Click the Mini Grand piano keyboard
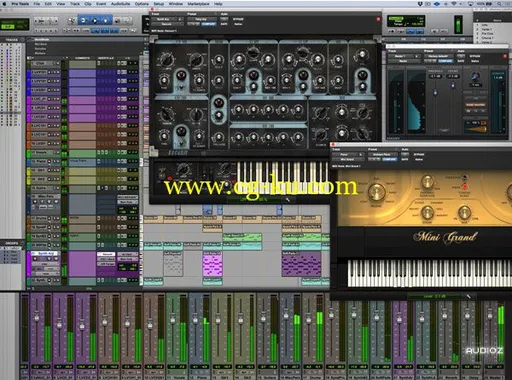 430,273
